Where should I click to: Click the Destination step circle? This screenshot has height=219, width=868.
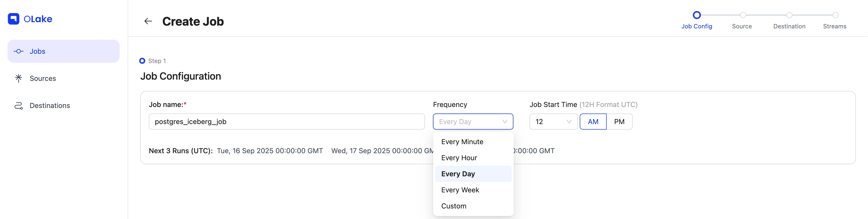pyautogui.click(x=789, y=15)
